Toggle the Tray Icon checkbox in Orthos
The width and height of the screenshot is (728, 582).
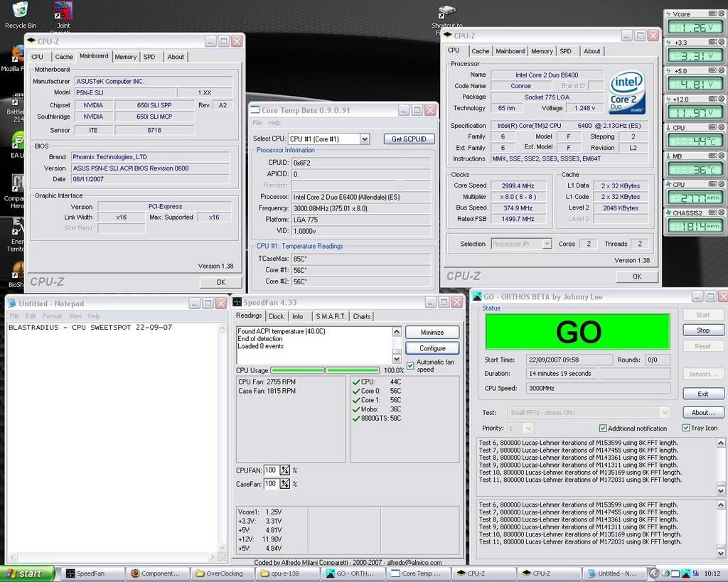[686, 428]
